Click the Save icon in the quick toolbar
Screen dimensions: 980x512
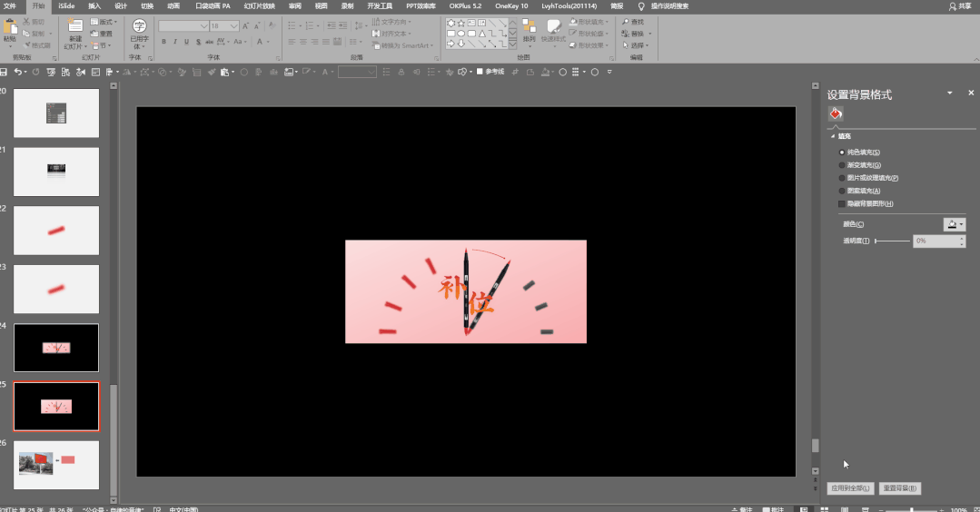[5, 72]
